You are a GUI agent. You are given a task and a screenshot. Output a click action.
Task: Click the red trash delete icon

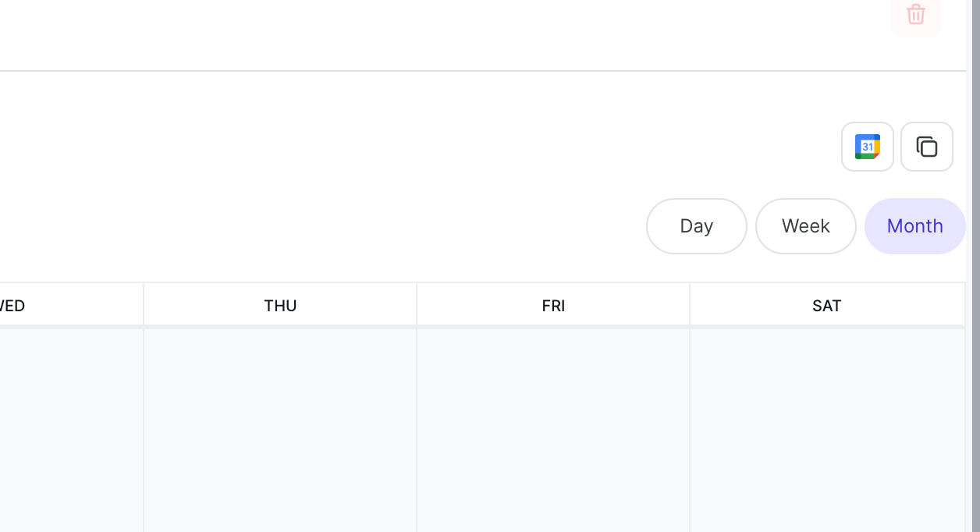click(915, 14)
